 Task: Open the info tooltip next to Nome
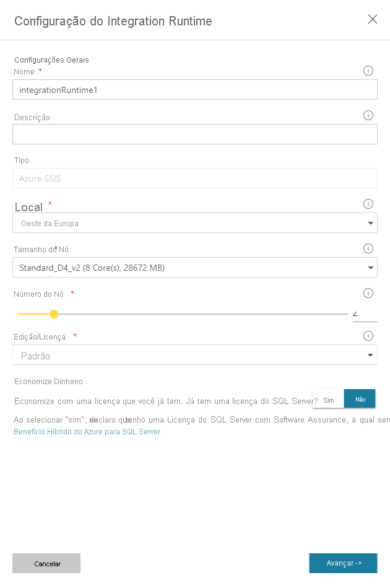368,71
